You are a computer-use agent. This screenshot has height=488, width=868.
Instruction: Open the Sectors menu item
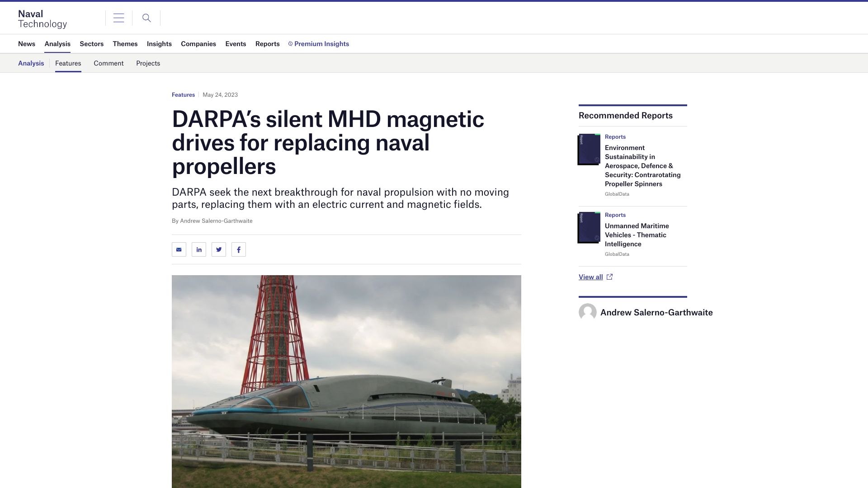pyautogui.click(x=92, y=44)
